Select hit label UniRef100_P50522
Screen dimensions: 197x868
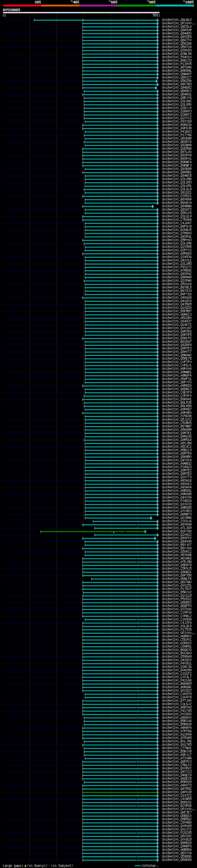tap(176, 599)
